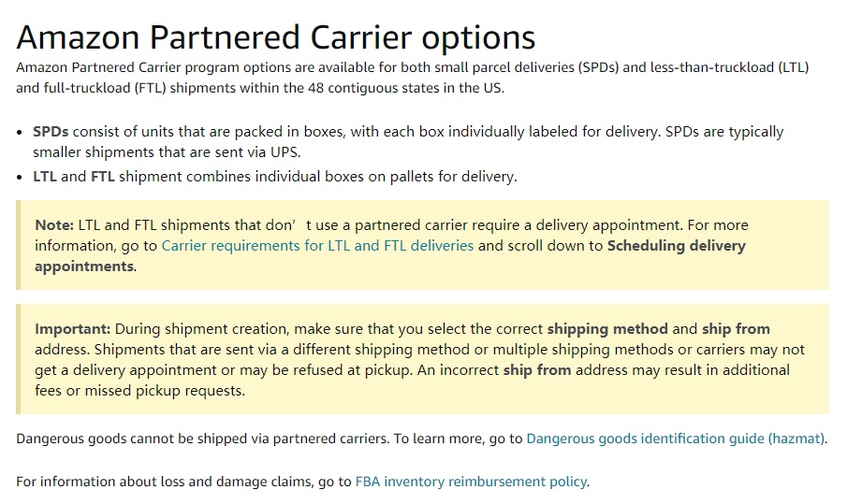The image size is (847, 504).
Task: Open Carrier requirements for LTL and FTL deliveries link
Action: [x=317, y=246]
